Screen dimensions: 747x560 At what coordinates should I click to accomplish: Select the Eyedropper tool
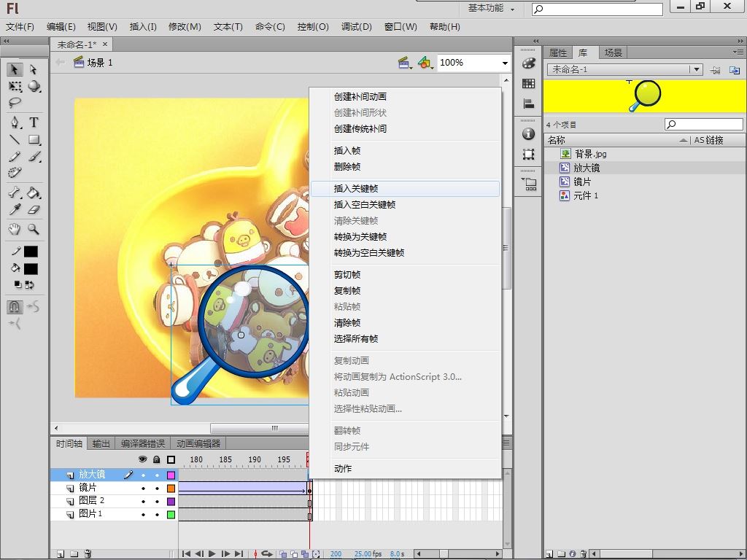pyautogui.click(x=15, y=209)
